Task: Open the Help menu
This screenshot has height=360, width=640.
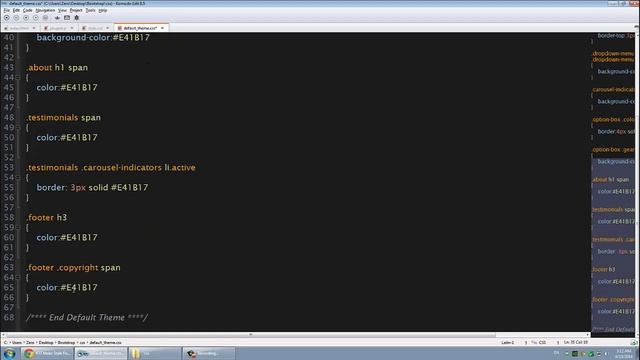Action: tap(103, 10)
